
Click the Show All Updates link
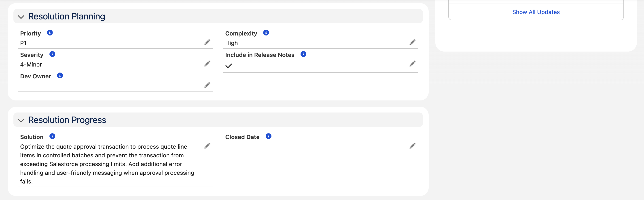tap(536, 12)
